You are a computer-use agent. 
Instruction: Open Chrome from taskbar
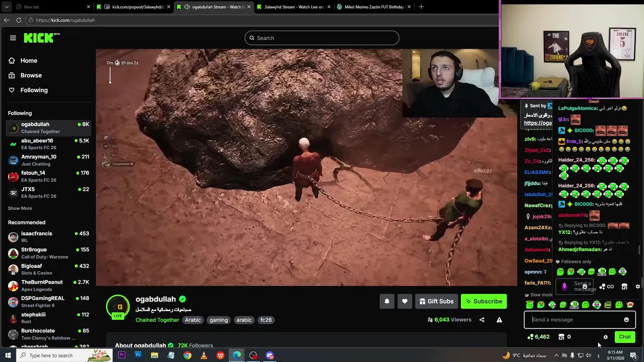(187, 355)
